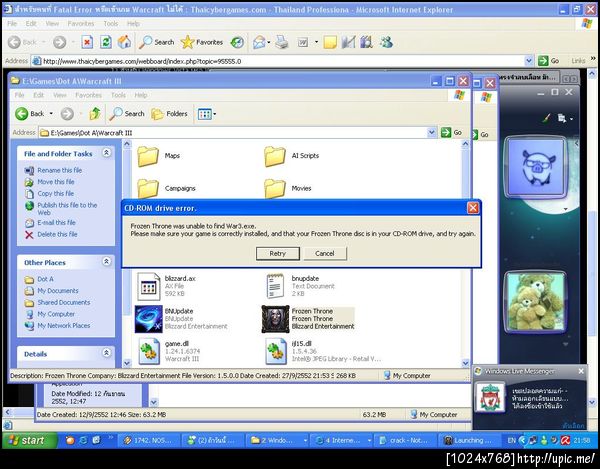600x469 pixels.
Task: Click Search in Warcraft III Explorer toolbar
Action: (127, 114)
